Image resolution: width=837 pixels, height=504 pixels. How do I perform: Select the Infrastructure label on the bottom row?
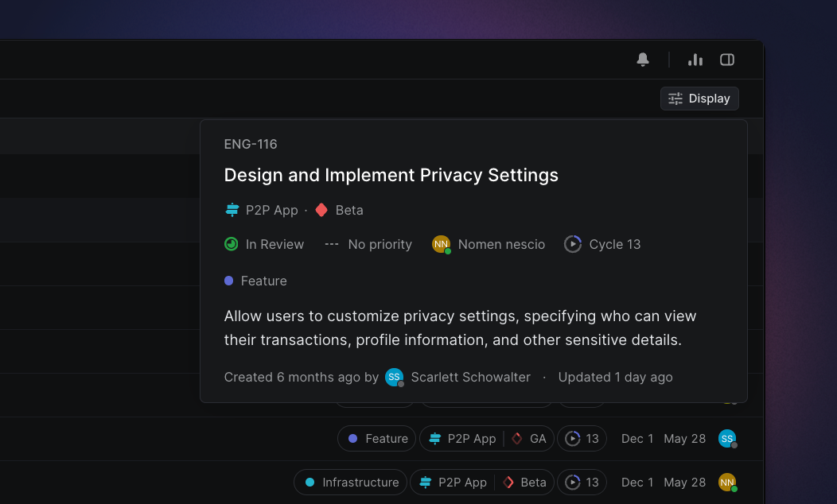point(350,482)
